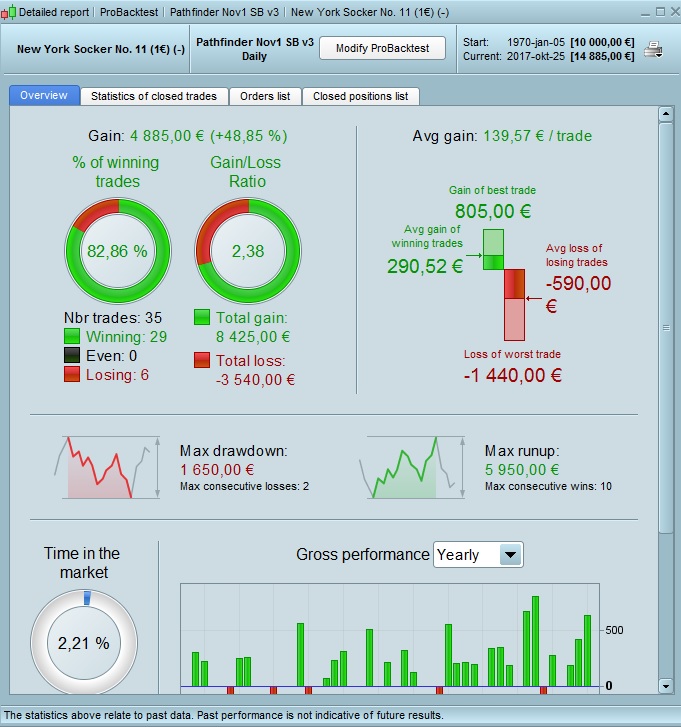Click the vertical scrollbar thumb

(x=666, y=328)
